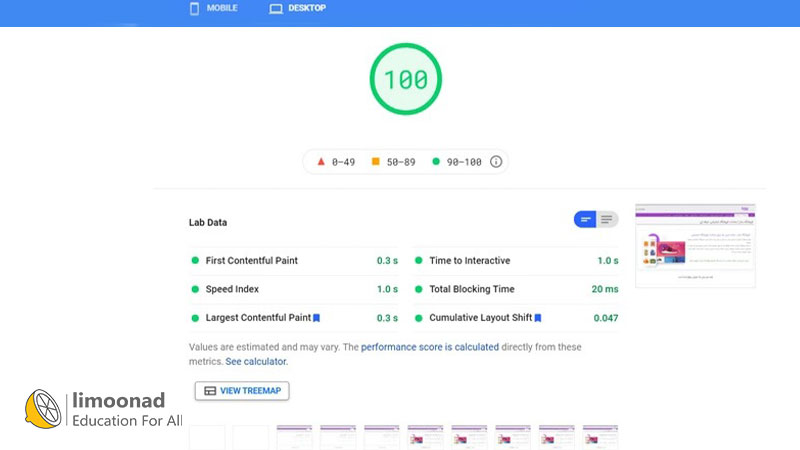The height and width of the screenshot is (450, 800).
Task: Click the Lab Data heading
Action: coord(208,222)
